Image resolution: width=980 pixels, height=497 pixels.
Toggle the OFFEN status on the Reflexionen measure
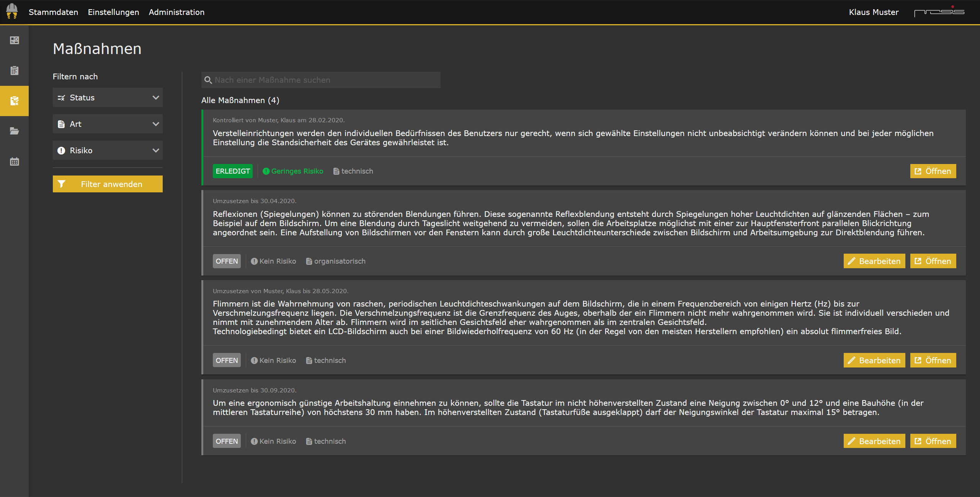[226, 261]
